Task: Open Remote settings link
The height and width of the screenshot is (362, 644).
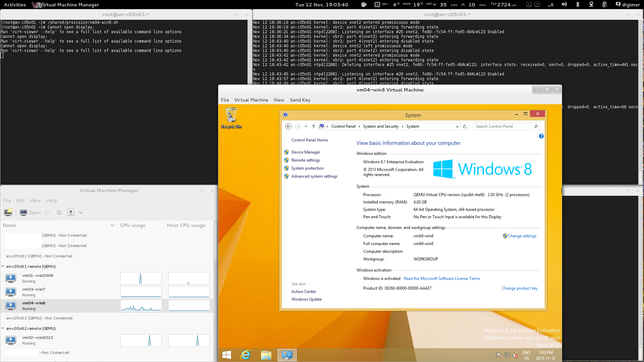Action: 306,160
